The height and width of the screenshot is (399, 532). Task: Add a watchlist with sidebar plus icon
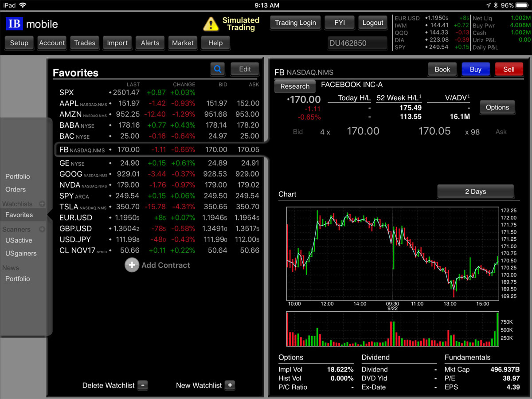pos(42,204)
